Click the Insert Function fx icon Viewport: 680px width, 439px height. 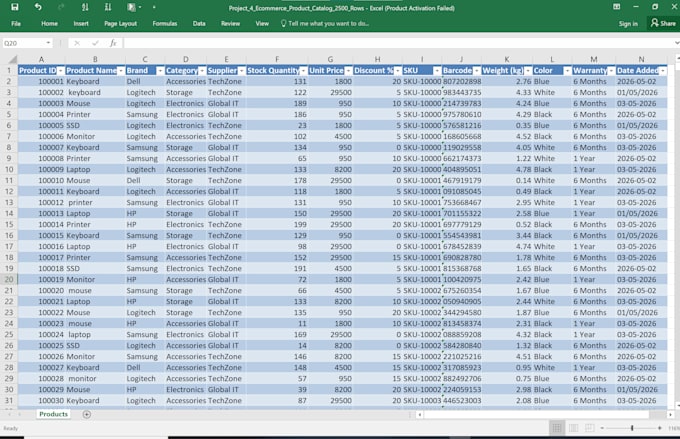(x=113, y=43)
